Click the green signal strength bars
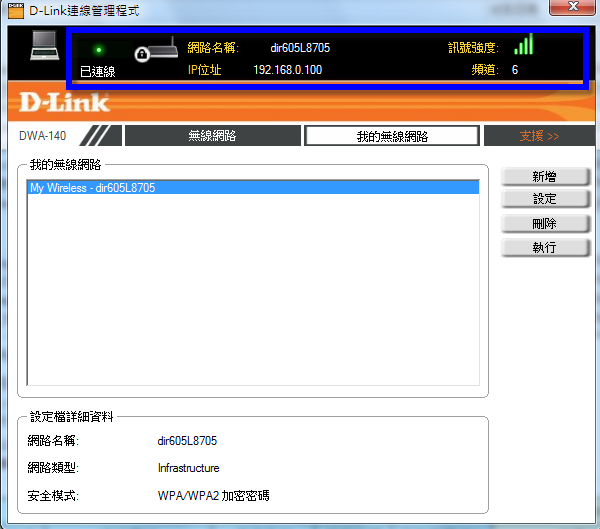 coord(523,44)
